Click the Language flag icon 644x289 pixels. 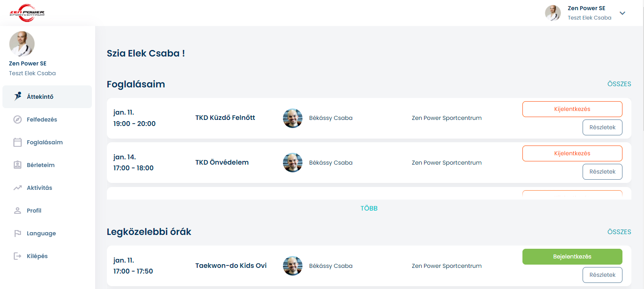(x=17, y=233)
